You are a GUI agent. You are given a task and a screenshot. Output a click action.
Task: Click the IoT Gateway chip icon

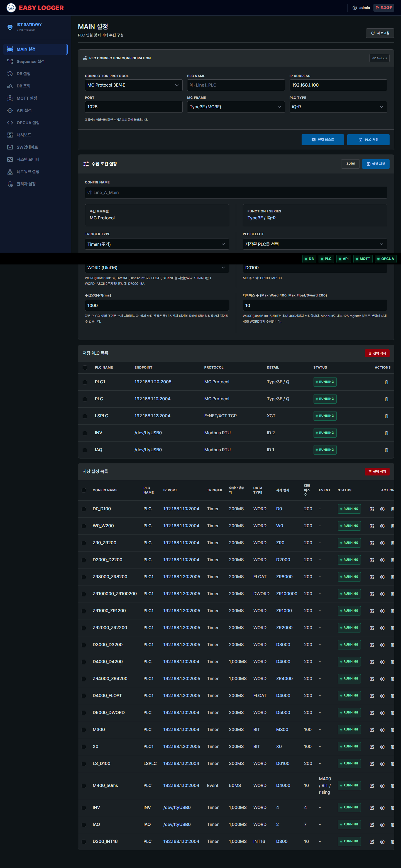point(10,27)
